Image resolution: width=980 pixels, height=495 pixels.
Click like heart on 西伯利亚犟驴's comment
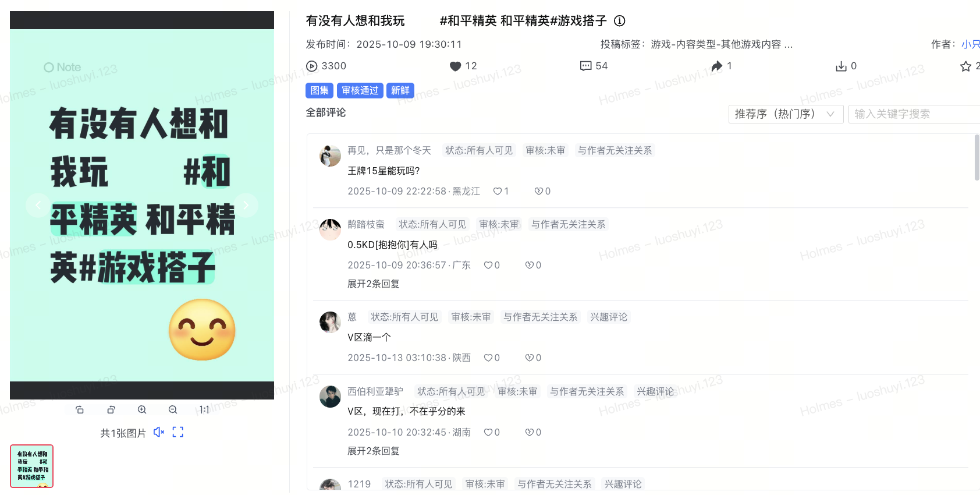[488, 433]
